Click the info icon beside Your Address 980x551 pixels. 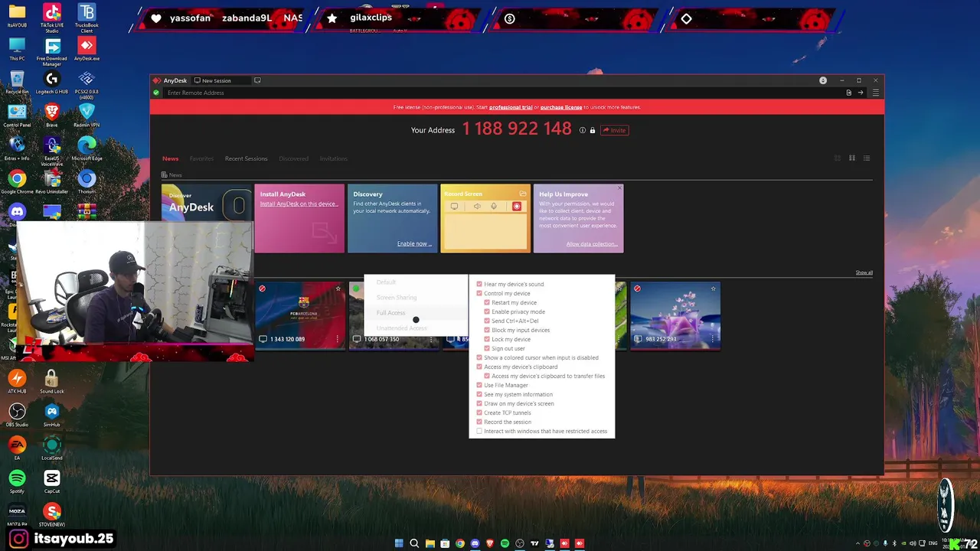point(583,130)
